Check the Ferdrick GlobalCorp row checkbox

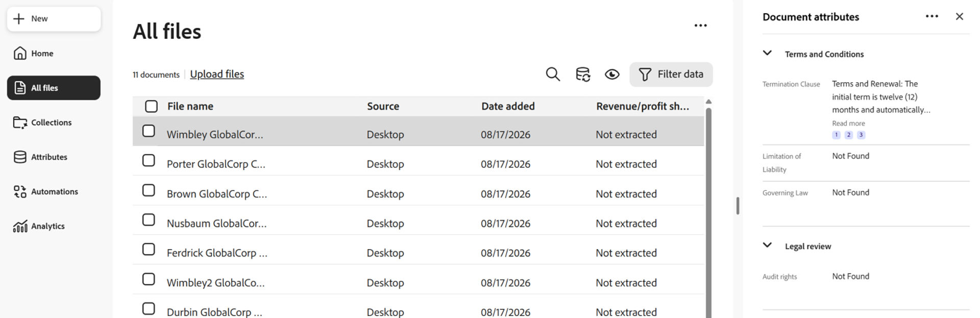point(149,250)
